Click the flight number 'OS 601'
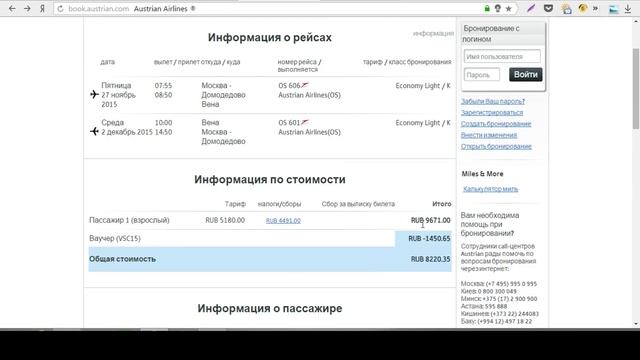The image size is (640, 360). click(x=289, y=122)
